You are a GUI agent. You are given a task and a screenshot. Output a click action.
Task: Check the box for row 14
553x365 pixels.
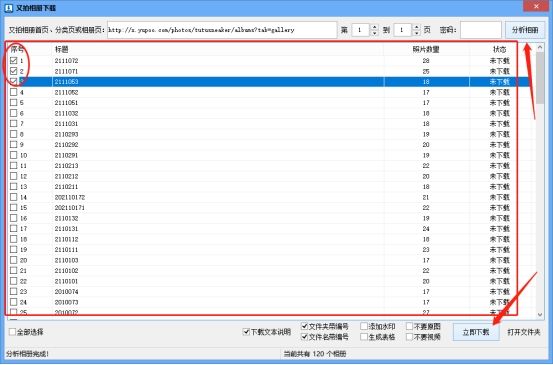point(13,197)
